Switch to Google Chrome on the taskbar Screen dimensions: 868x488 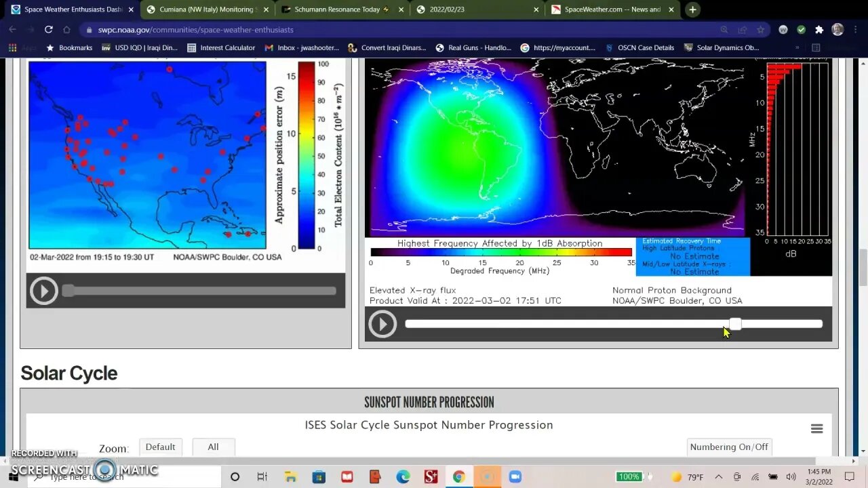click(x=458, y=477)
